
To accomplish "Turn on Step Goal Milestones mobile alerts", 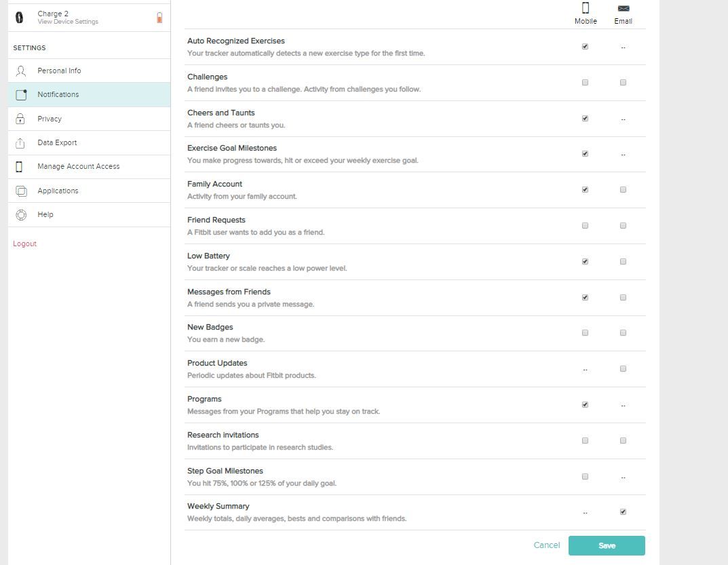I will tap(585, 477).
